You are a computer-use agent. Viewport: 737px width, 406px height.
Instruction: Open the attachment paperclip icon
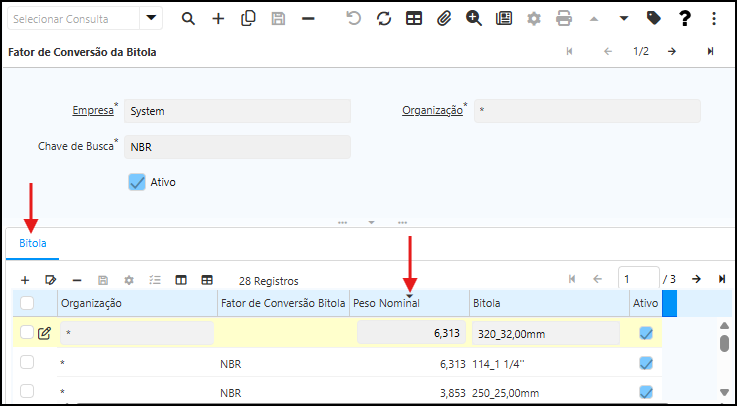point(444,19)
